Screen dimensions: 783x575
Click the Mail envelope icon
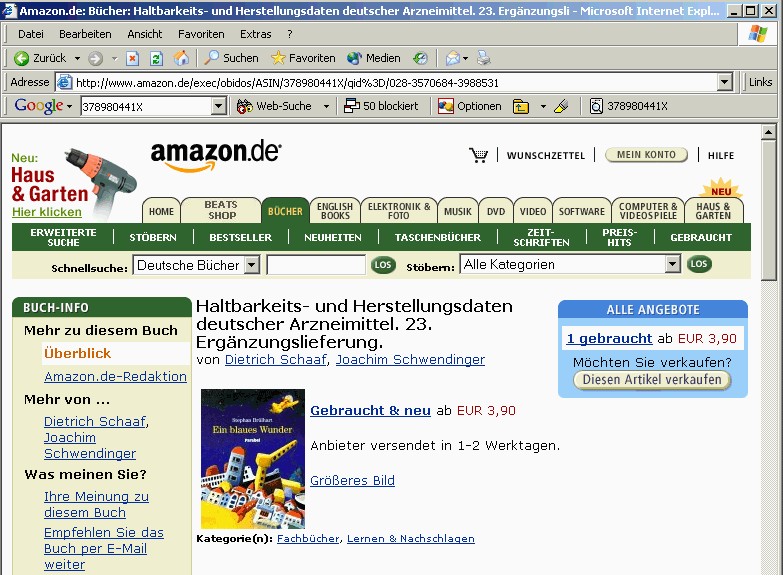point(452,58)
